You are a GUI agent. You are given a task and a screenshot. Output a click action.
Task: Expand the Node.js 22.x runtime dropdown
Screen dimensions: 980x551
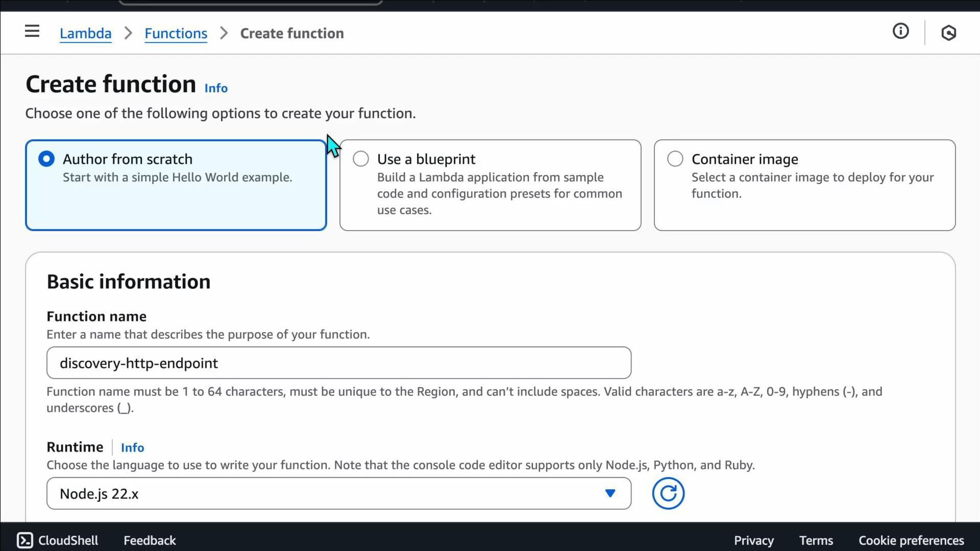(339, 493)
